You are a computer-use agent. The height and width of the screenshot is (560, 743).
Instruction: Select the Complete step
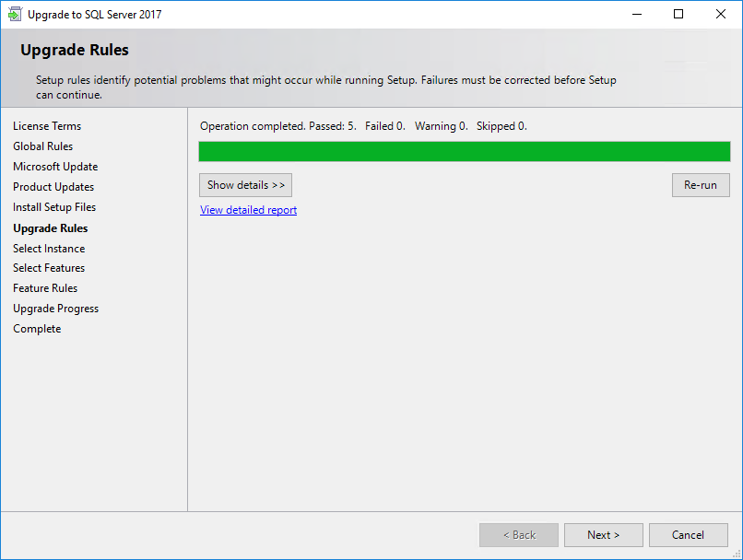point(37,329)
